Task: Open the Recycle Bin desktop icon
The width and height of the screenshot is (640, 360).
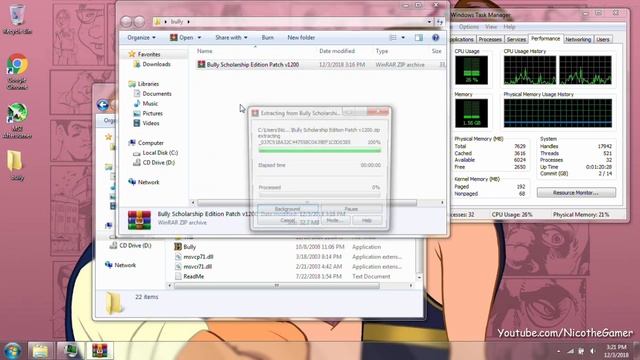Action: coord(17,20)
